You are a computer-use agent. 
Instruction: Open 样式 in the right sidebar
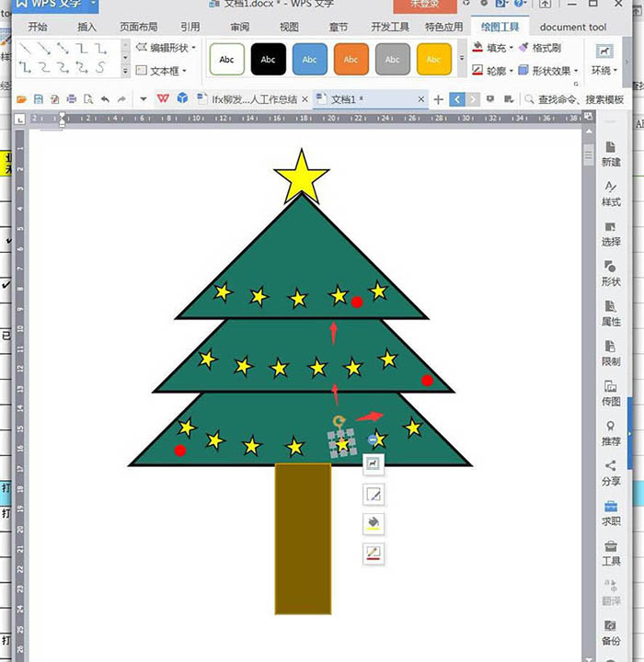[611, 194]
